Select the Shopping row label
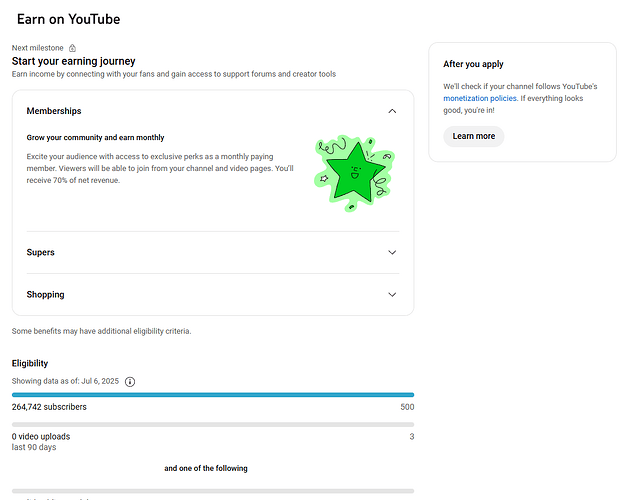This screenshot has height=500, width=622. coord(45,295)
